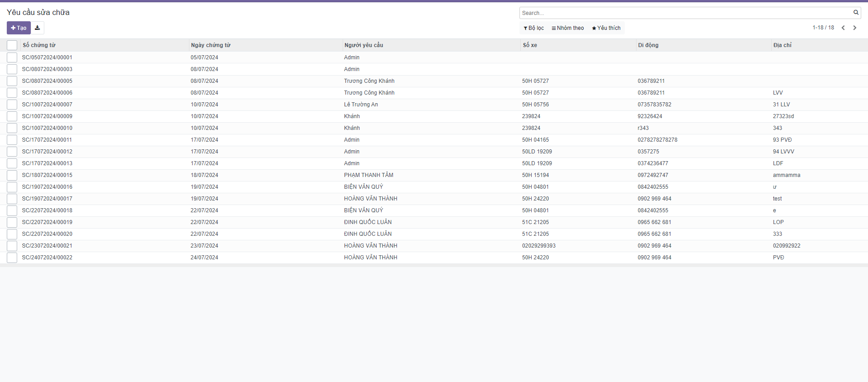Open the Bộ lọc filter dropdown
This screenshot has height=382, width=868.
coord(534,28)
